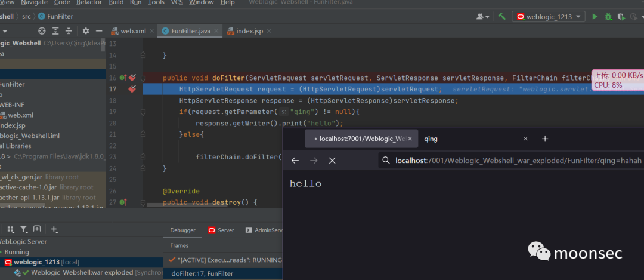Viewport: 644px width, 280px height.
Task: Open the Run menu
Action: [x=135, y=3]
